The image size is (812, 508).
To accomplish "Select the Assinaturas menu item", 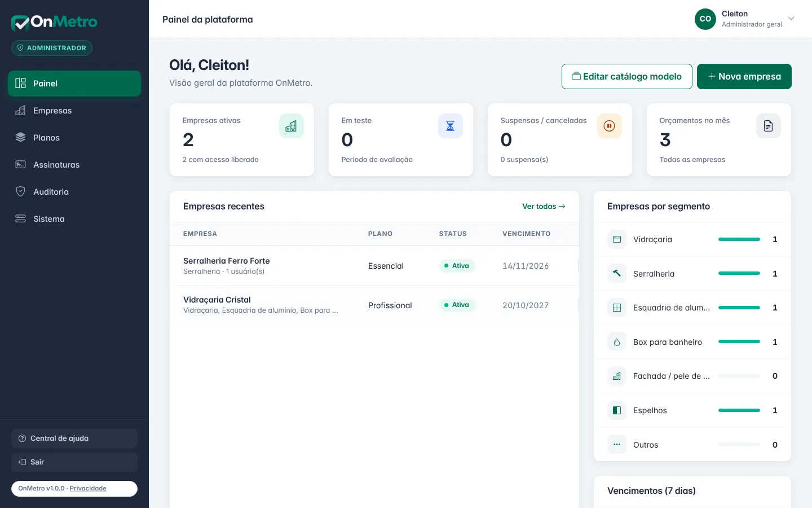I will pyautogui.click(x=74, y=165).
